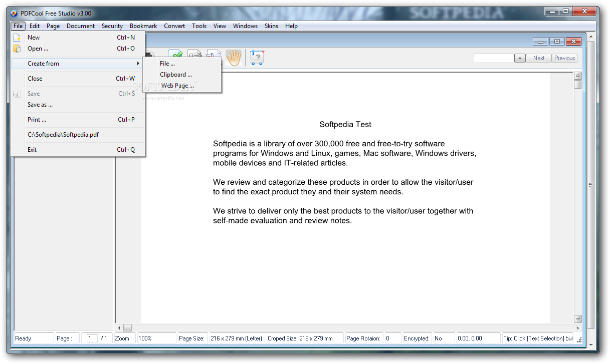Click the Page Rotaion value 0
This screenshot has width=610, height=364.
393,338
